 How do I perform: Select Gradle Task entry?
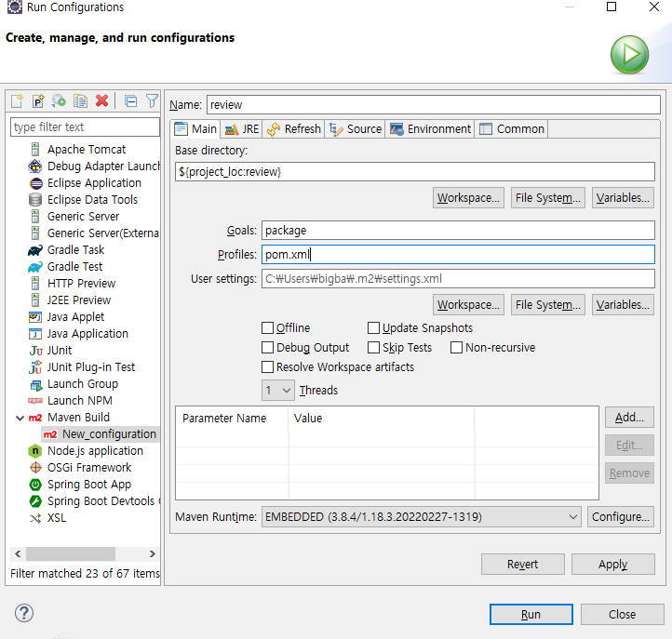(x=66, y=249)
